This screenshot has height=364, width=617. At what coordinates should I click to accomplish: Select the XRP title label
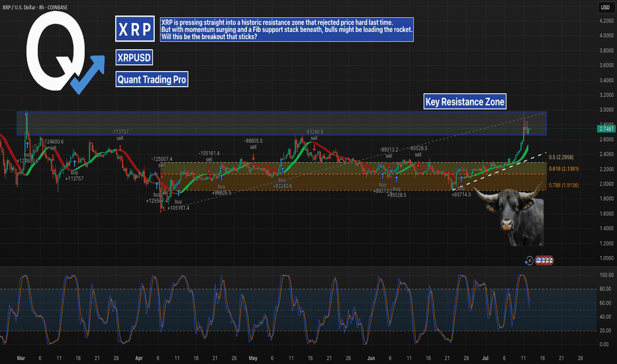pyautogui.click(x=134, y=28)
